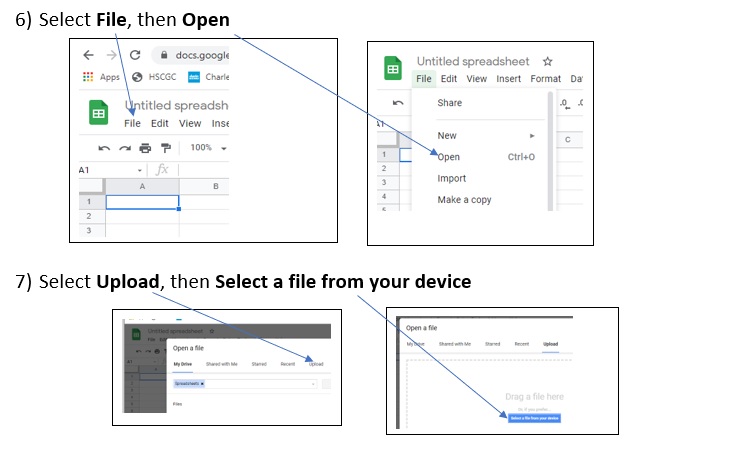The image size is (742, 460).
Task: Click the green Sheets logo in the File menu screenshot
Action: [393, 69]
